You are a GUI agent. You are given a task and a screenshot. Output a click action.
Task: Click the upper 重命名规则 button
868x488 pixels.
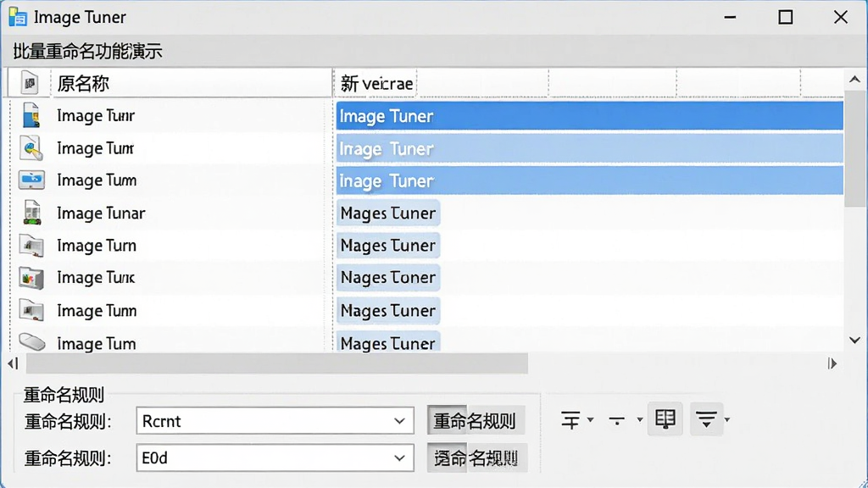[476, 421]
